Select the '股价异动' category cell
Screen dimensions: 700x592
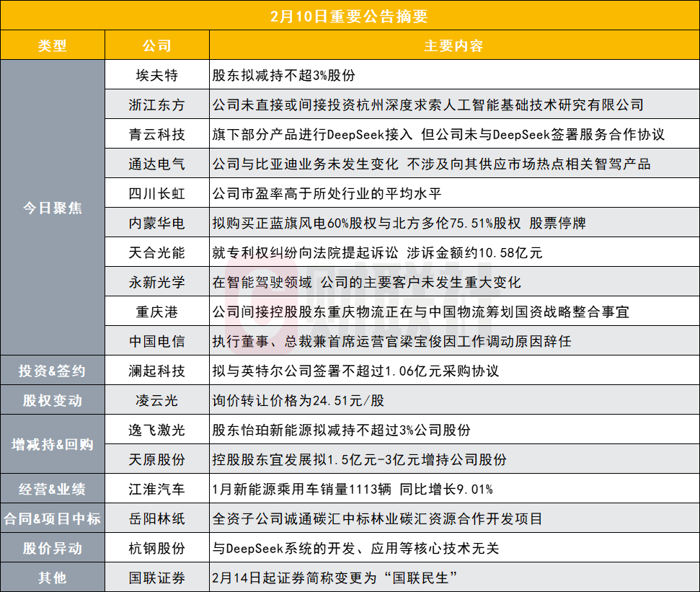(52, 548)
